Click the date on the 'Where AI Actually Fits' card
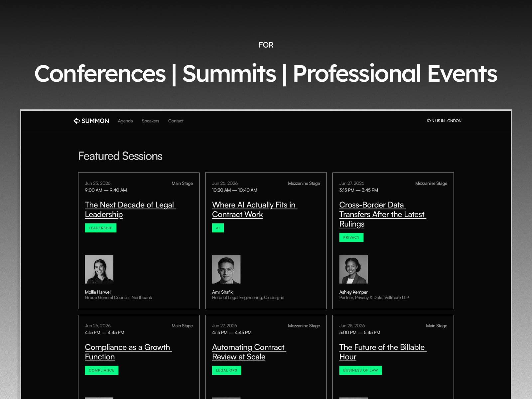Screen dimensions: 532x399 click(x=225, y=183)
